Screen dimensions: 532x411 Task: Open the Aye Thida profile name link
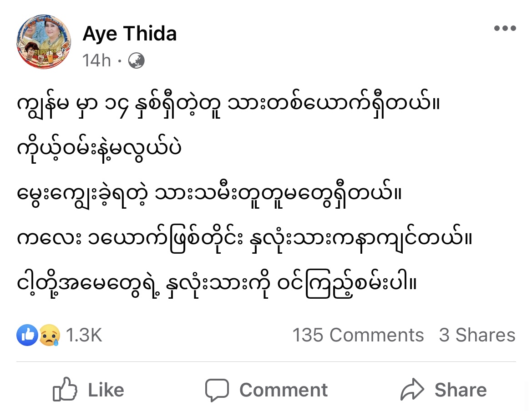point(130,34)
